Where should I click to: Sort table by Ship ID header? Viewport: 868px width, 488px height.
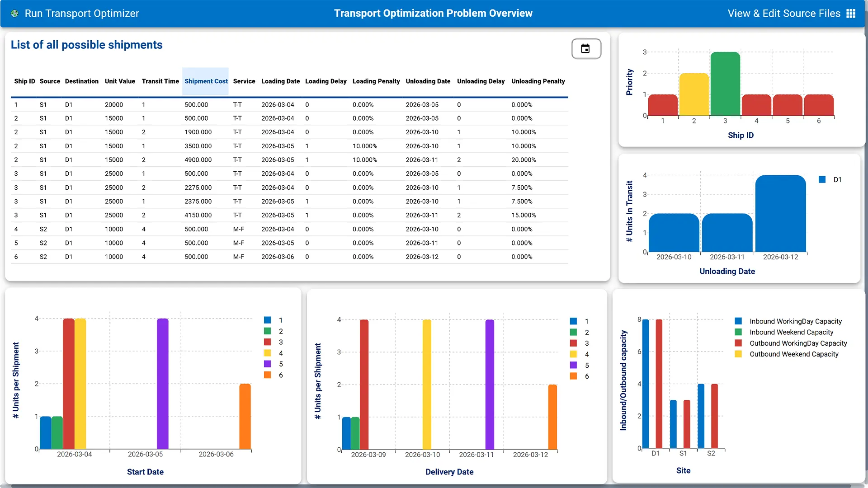(24, 81)
